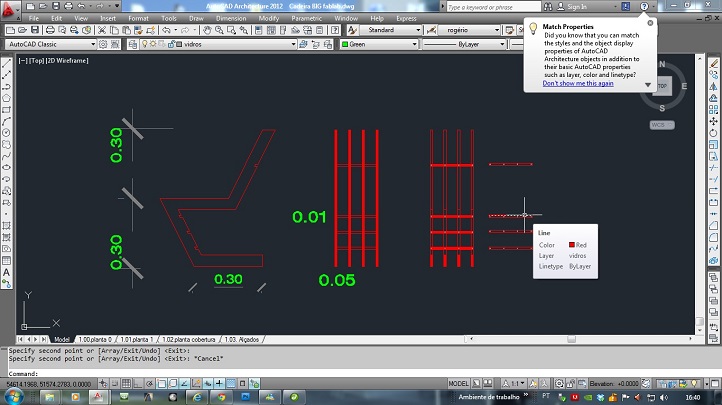Click the WCS button under ViewCube
Screen dimensions: 722x405
pos(662,125)
